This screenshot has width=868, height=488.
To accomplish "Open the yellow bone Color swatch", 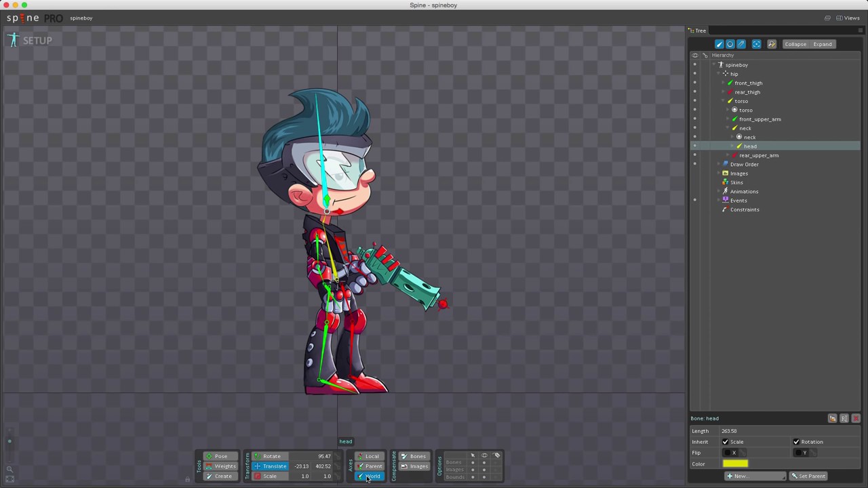I will [x=735, y=464].
